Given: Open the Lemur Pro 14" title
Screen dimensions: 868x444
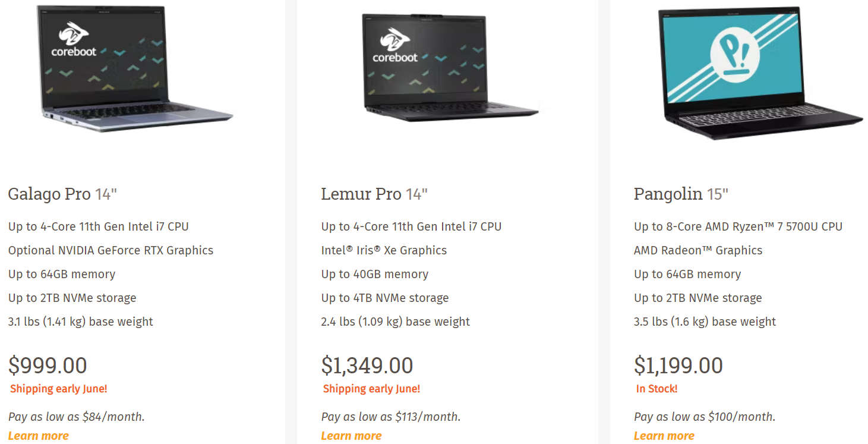Looking at the screenshot, I should click(374, 194).
